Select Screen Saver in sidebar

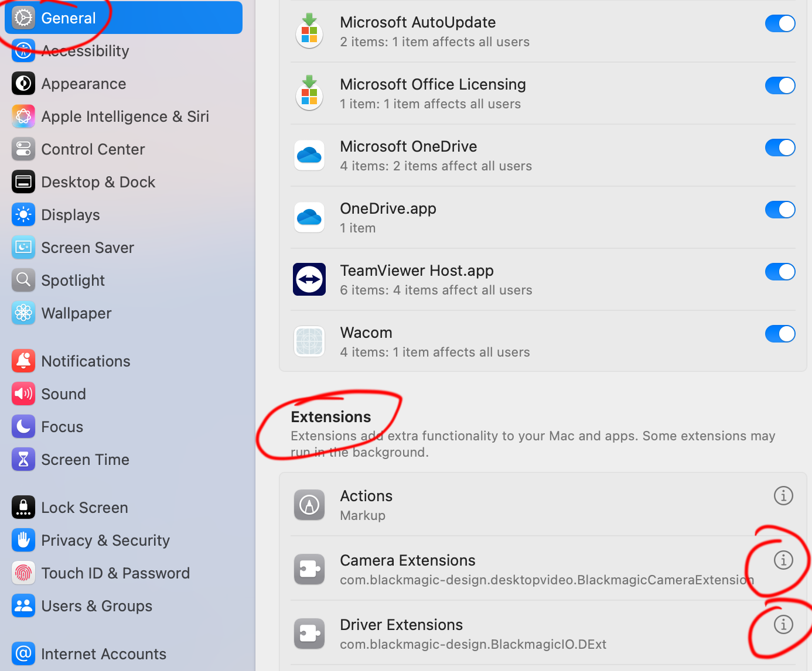pyautogui.click(x=124, y=248)
